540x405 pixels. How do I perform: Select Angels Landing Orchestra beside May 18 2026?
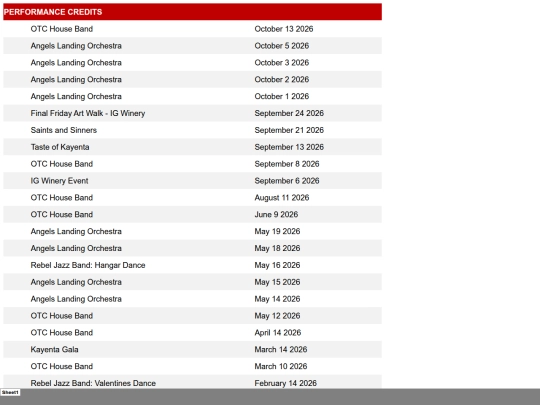click(76, 248)
